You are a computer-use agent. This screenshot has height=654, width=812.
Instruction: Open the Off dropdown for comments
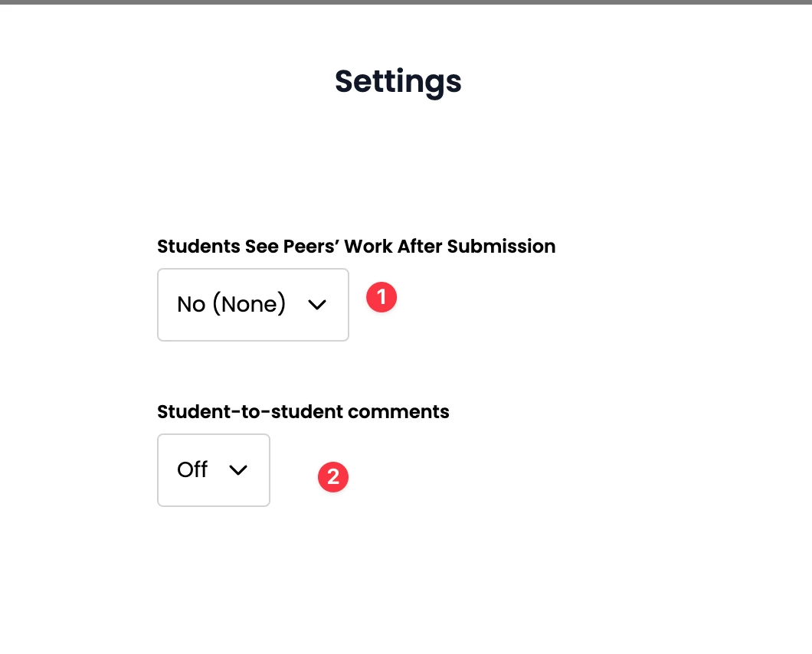coord(214,470)
